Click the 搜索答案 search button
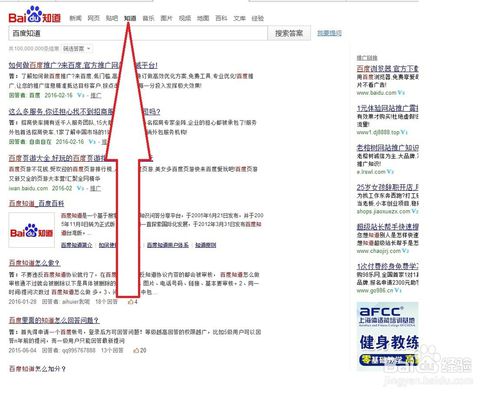Screen dimensions: 500x398 (289, 33)
